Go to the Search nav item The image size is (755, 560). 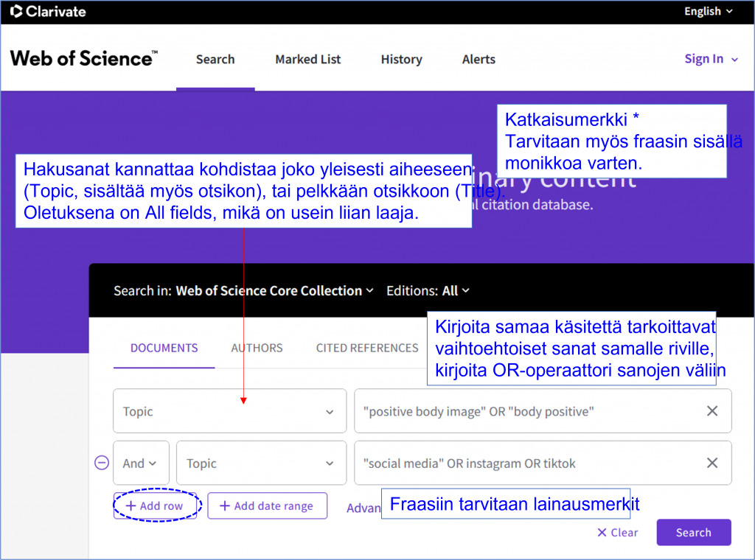click(x=215, y=59)
